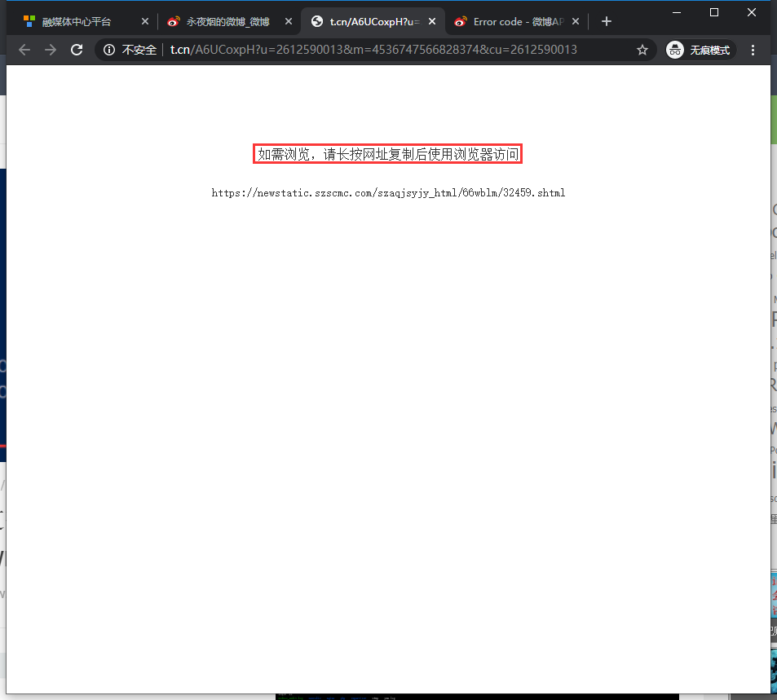
Task: Reload the current page
Action: click(77, 50)
